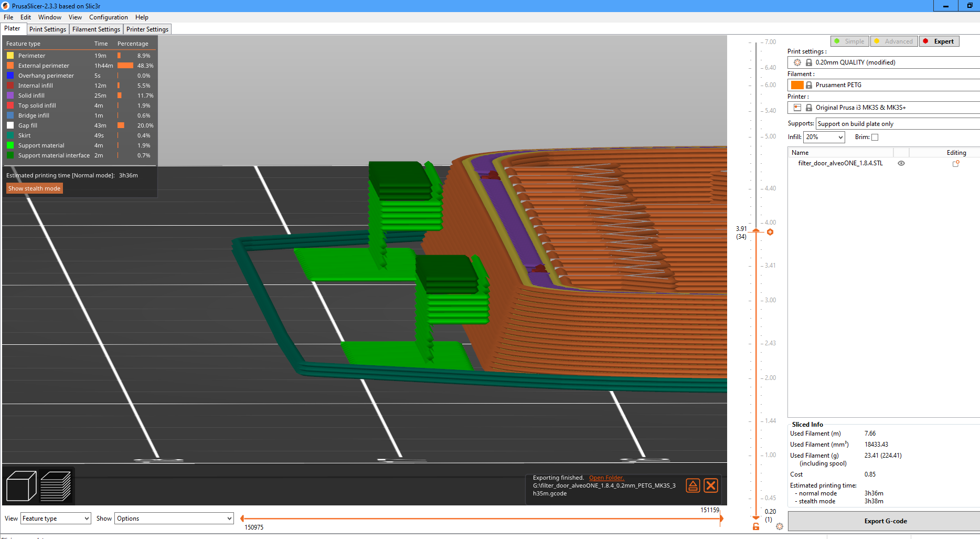Minimize the PrusaSlicer window
This screenshot has height=539, width=980.
(945, 6)
